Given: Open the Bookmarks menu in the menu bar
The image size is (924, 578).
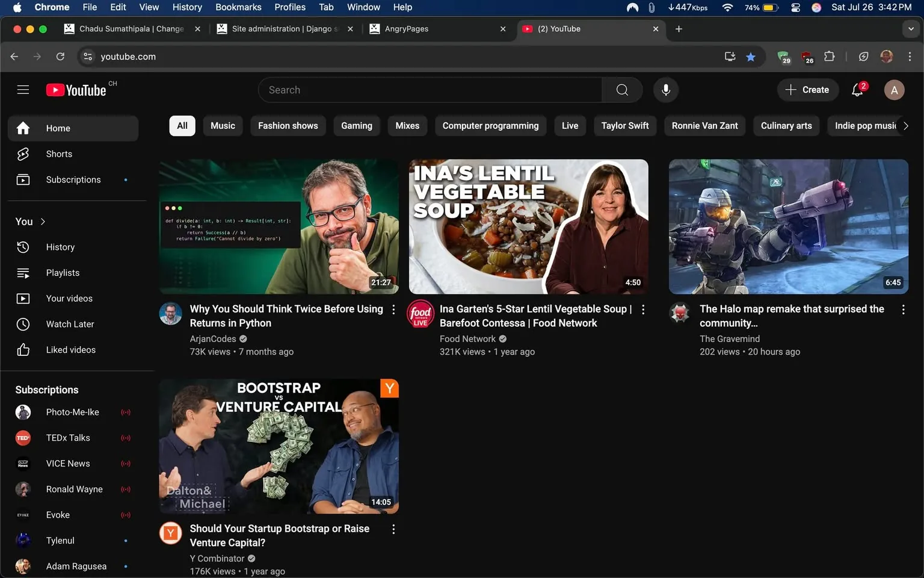Looking at the screenshot, I should (238, 7).
